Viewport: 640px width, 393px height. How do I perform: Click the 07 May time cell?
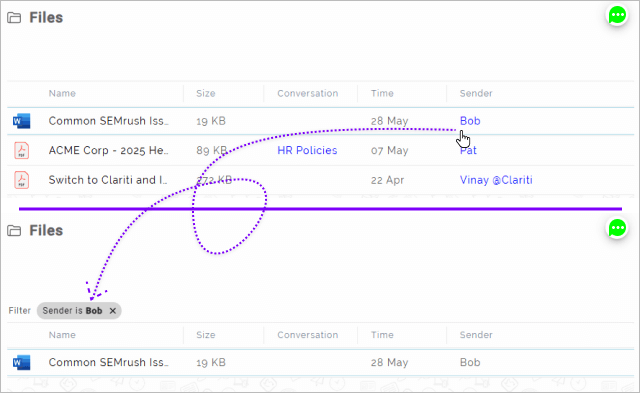click(x=389, y=151)
